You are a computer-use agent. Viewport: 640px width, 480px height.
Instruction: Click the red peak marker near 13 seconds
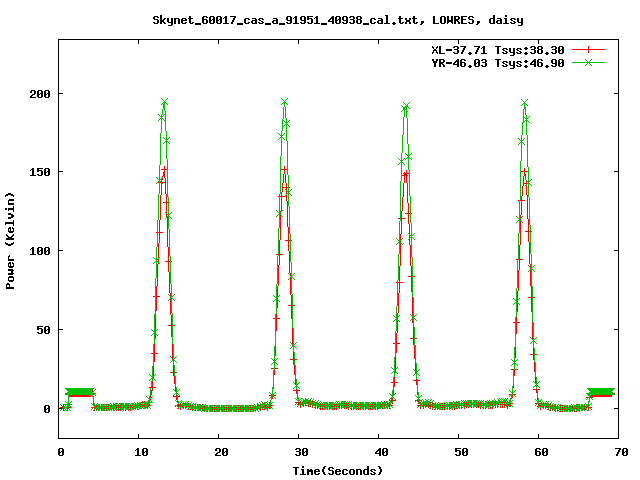pos(164,169)
